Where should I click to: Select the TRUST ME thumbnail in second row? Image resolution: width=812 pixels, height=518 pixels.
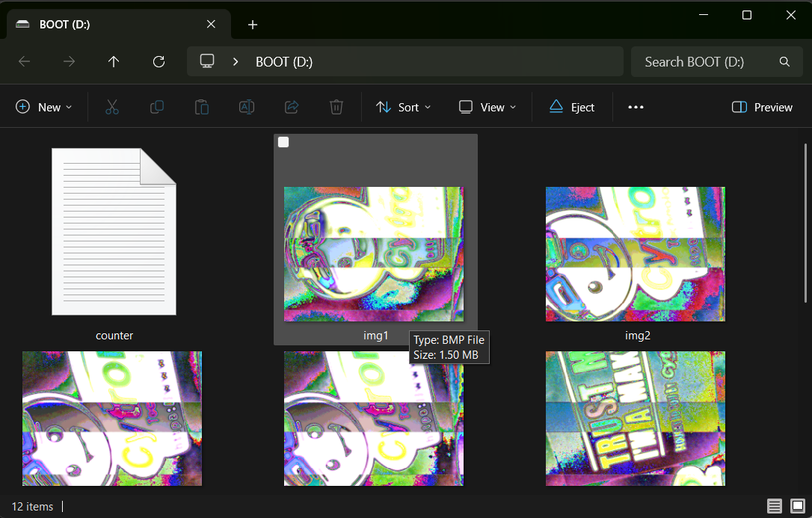click(636, 418)
